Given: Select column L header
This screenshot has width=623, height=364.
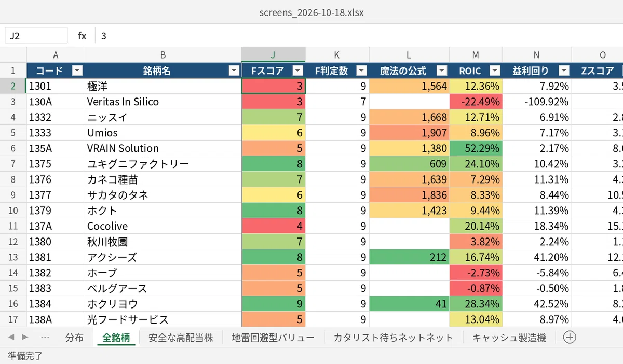Looking at the screenshot, I should click(409, 55).
